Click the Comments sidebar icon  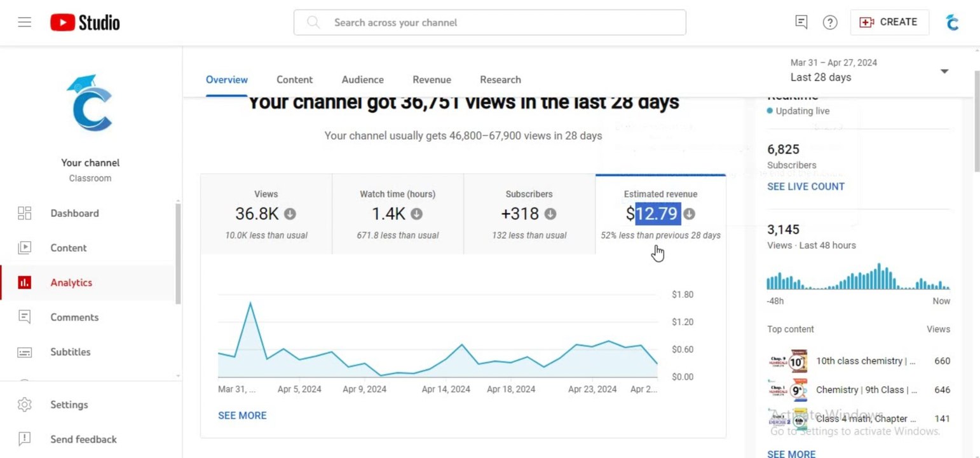pyautogui.click(x=24, y=317)
